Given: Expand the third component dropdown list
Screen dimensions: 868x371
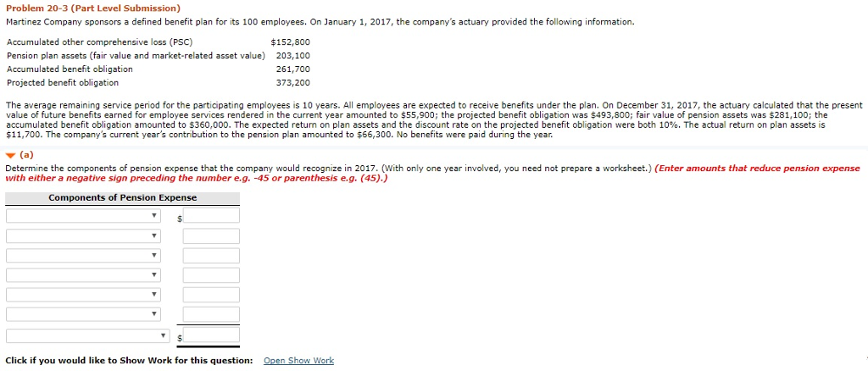Looking at the screenshot, I should click(x=83, y=255).
